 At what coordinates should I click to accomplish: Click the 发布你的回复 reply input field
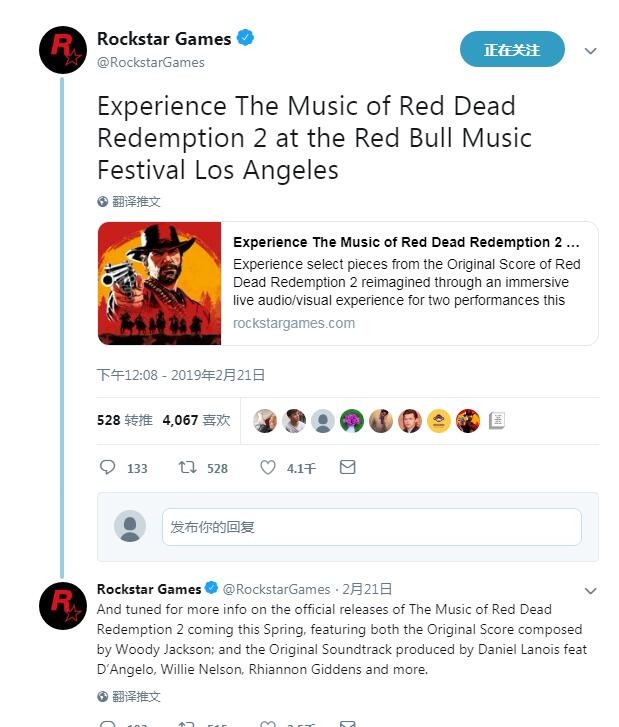coord(371,526)
